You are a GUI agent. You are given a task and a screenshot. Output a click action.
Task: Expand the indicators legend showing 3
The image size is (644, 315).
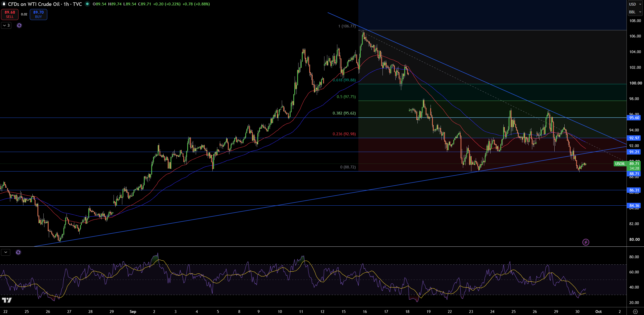point(6,25)
